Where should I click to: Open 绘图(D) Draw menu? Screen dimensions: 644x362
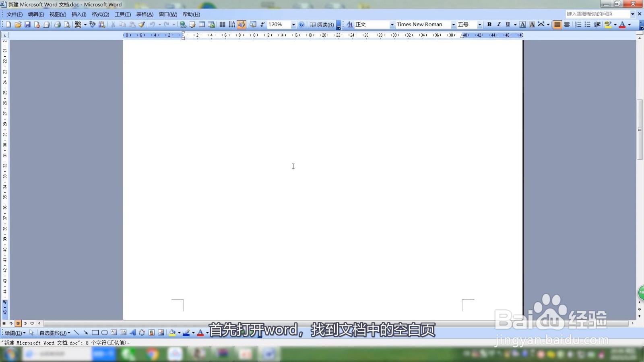pyautogui.click(x=15, y=333)
